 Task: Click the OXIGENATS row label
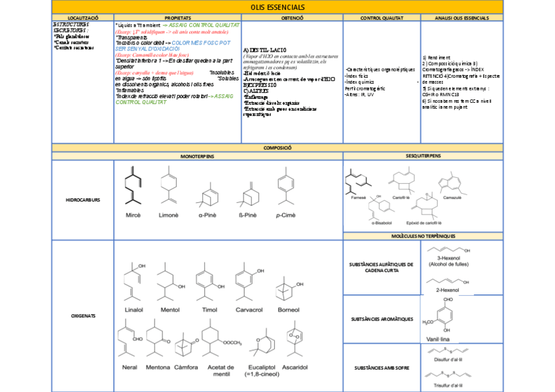click(83, 316)
